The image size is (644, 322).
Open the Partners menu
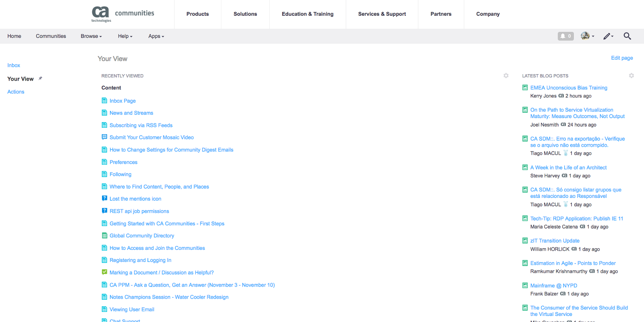click(441, 14)
